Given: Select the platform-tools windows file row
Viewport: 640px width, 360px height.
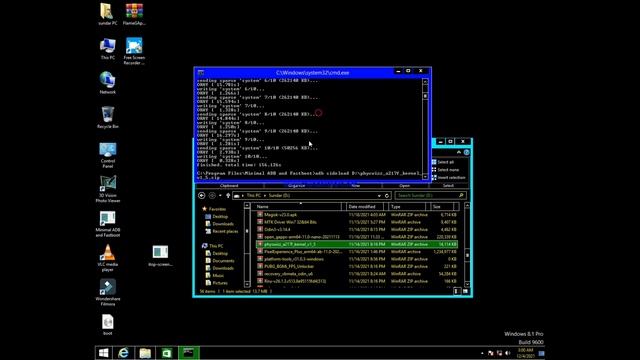Looking at the screenshot, I should point(357,259).
